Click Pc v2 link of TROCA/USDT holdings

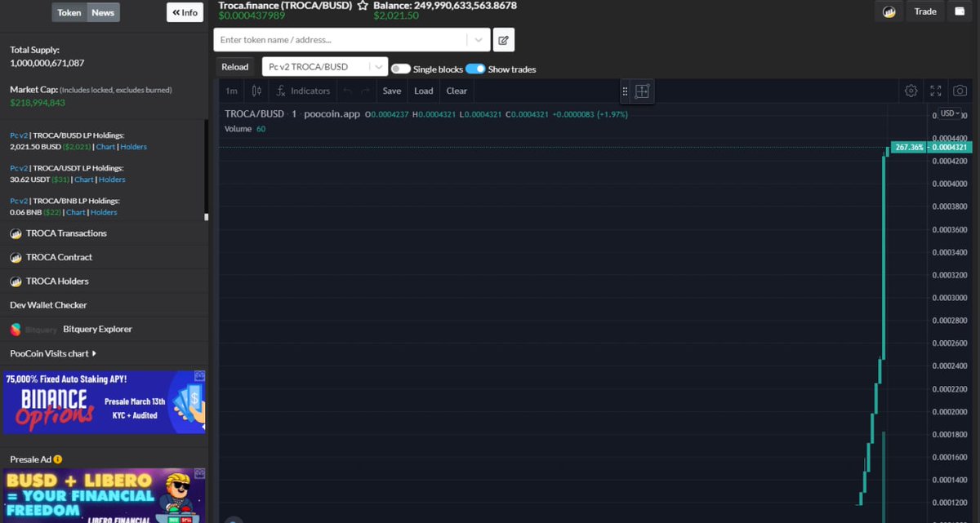pyautogui.click(x=18, y=168)
